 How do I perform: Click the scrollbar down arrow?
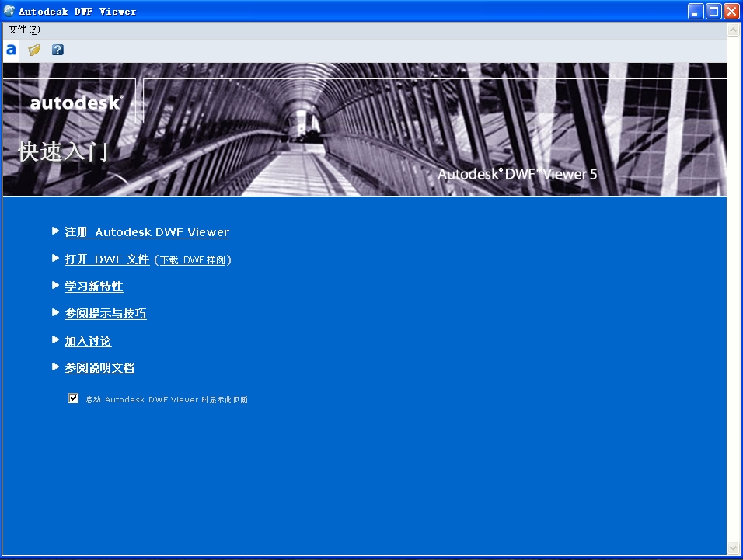pos(733,548)
